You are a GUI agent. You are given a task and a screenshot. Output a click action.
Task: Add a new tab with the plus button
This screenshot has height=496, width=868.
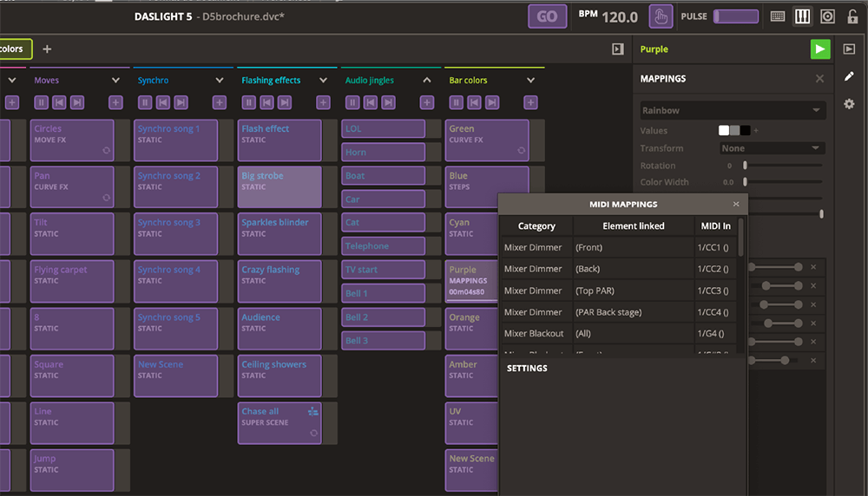tap(47, 49)
